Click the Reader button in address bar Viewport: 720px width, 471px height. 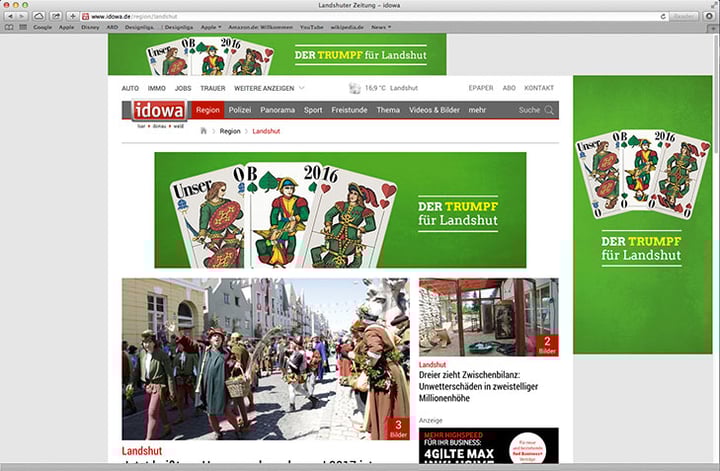pos(683,17)
